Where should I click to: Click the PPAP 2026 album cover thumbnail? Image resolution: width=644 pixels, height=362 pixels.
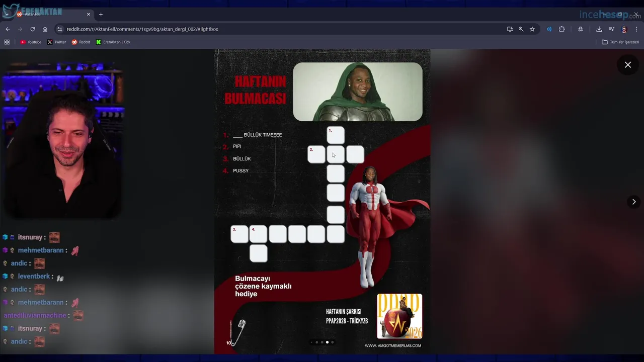[399, 316]
